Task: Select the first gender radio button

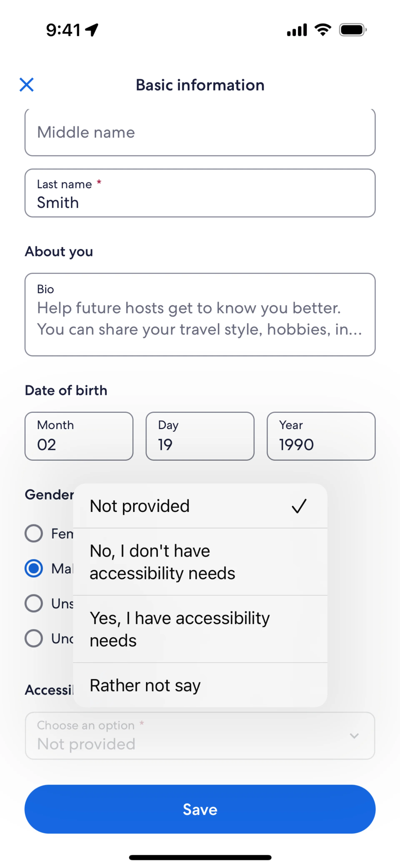Action: [x=34, y=533]
